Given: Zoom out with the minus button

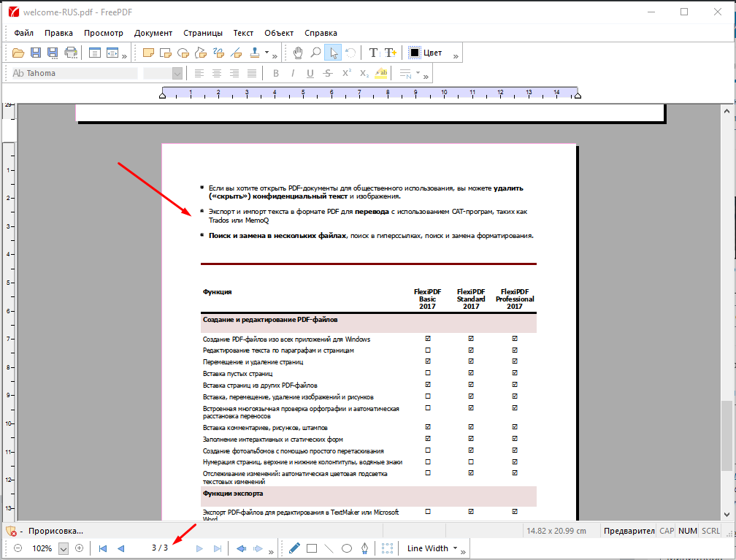Looking at the screenshot, I should click(x=18, y=548).
